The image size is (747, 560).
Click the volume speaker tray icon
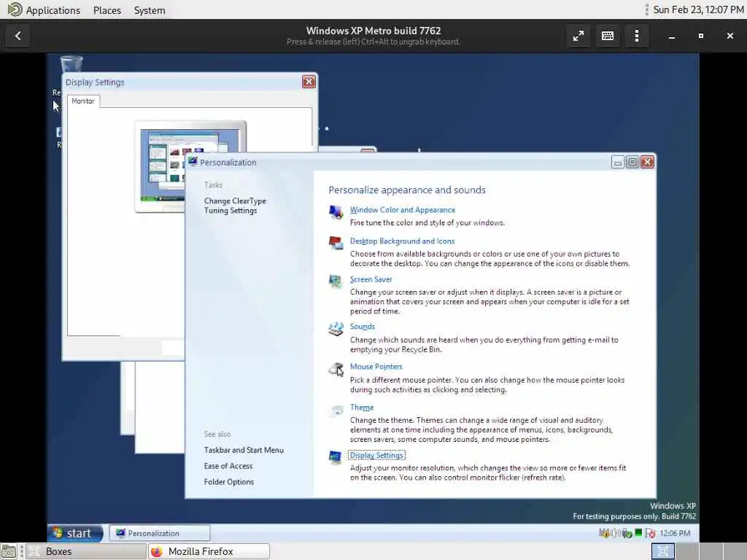(x=614, y=533)
